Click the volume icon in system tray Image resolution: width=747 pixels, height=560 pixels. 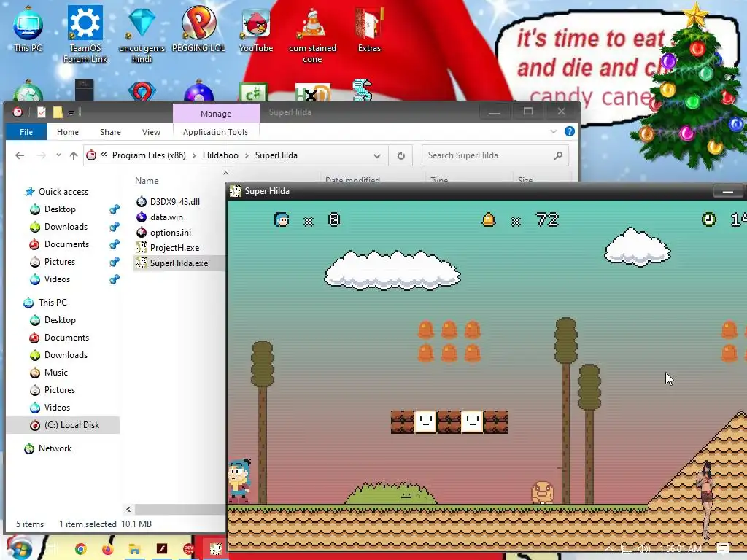(x=644, y=548)
